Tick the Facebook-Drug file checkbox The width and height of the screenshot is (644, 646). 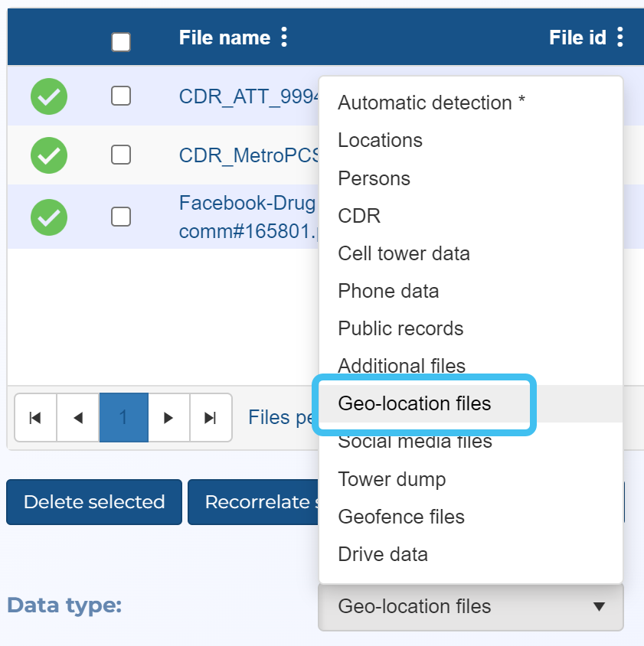(x=121, y=217)
